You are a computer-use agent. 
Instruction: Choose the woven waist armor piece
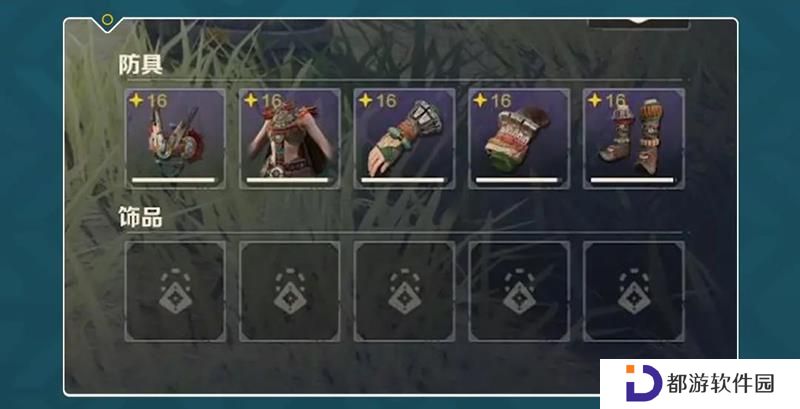[519, 139]
